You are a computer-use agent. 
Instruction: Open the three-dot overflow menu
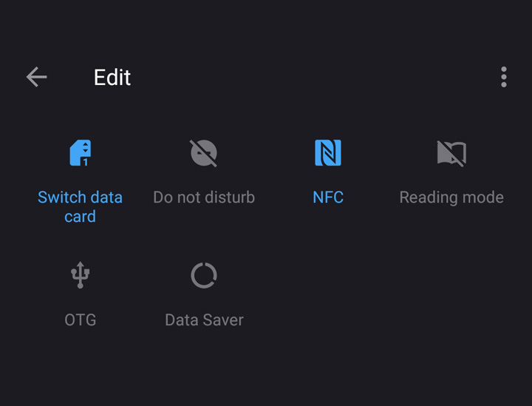tap(504, 77)
